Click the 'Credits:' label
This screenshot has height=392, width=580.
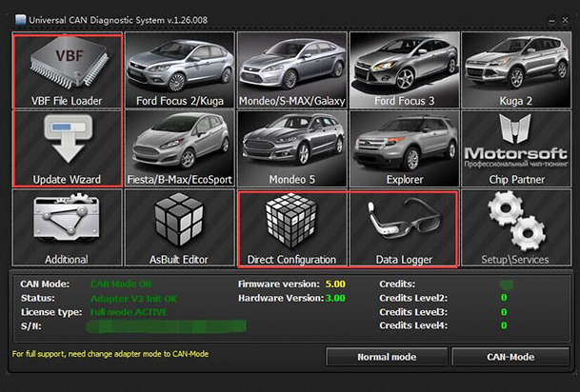click(x=397, y=284)
